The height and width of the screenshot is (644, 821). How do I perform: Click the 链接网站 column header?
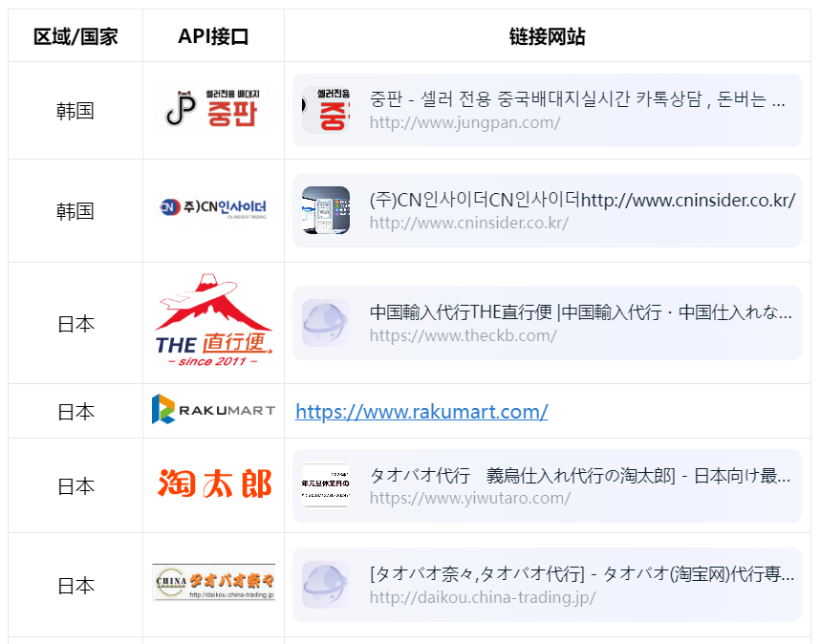tap(547, 36)
